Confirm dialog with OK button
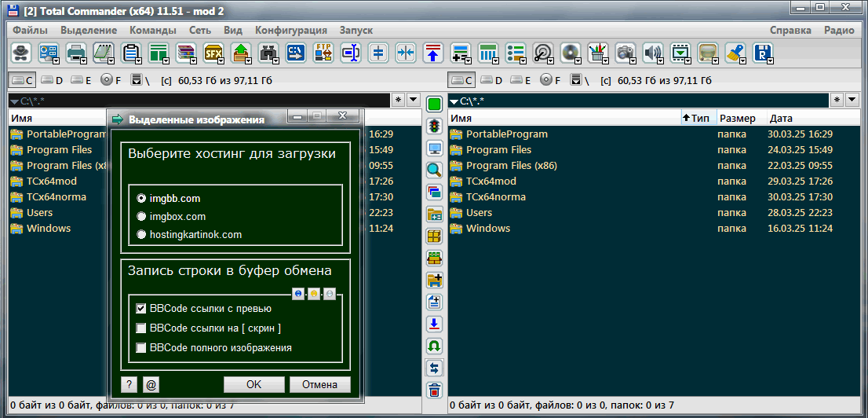The height and width of the screenshot is (418, 868). click(x=254, y=385)
